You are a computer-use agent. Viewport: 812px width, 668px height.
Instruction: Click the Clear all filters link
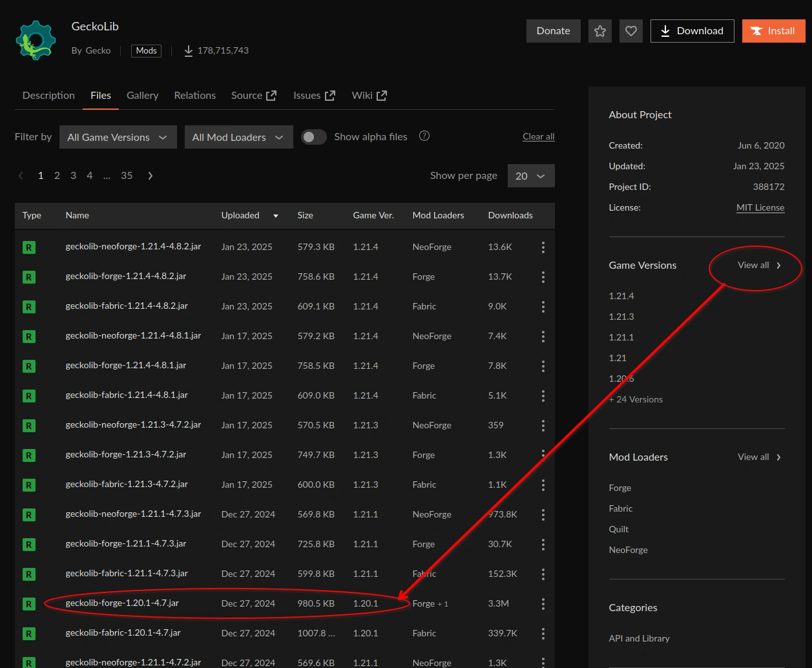pyautogui.click(x=539, y=136)
